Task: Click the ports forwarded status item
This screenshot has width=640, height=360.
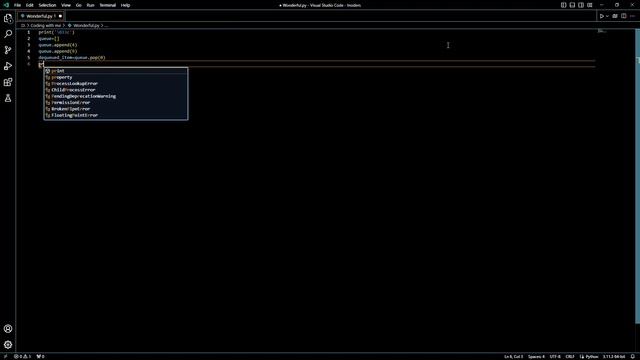Action: click(x=40, y=356)
